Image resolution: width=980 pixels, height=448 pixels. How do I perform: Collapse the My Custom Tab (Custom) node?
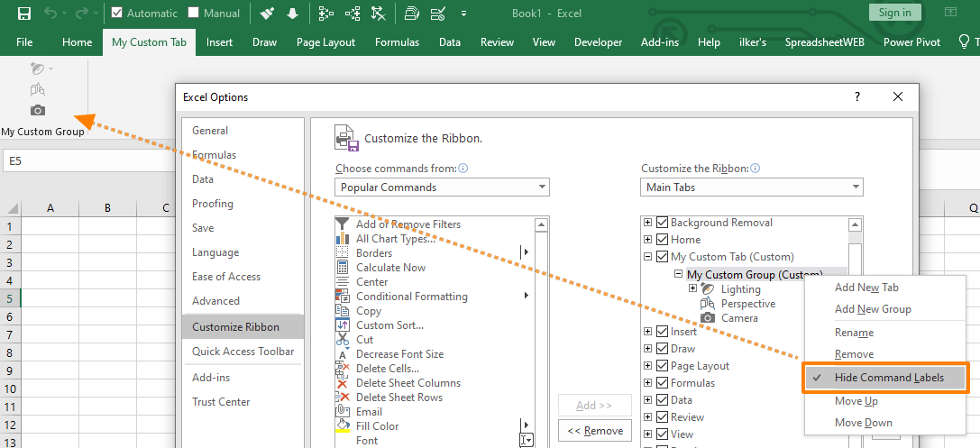pyautogui.click(x=648, y=256)
